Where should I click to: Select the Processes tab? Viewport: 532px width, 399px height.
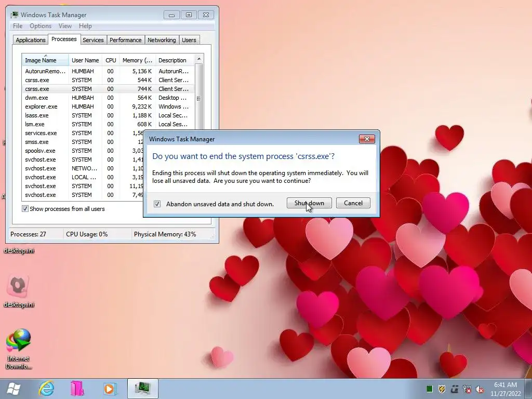pos(64,39)
